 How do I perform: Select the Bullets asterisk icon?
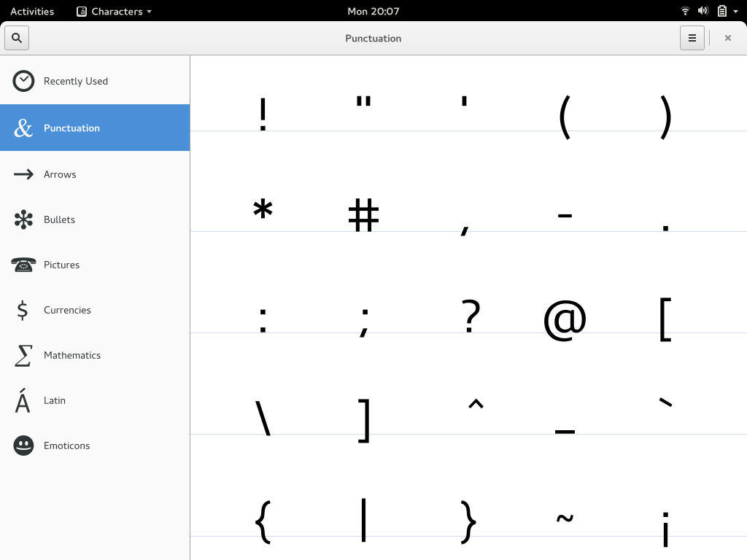(x=23, y=219)
